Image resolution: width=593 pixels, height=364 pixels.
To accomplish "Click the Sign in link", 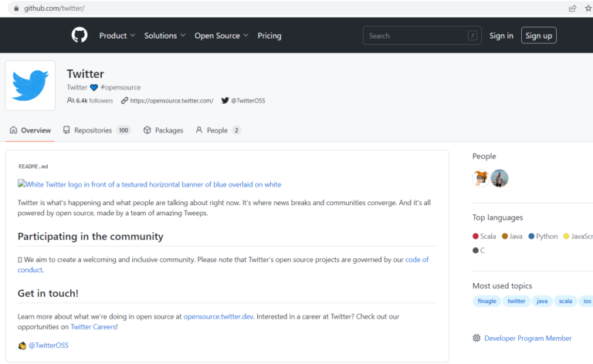I will coord(501,35).
